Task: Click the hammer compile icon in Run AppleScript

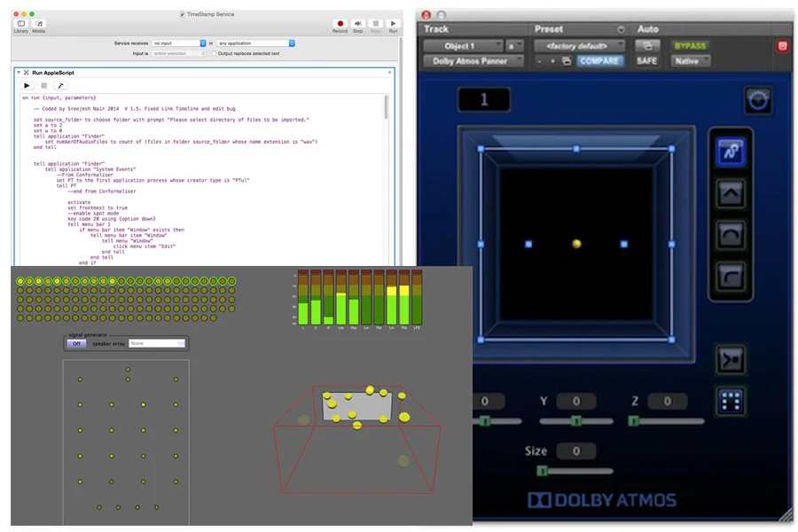Action: (x=60, y=85)
